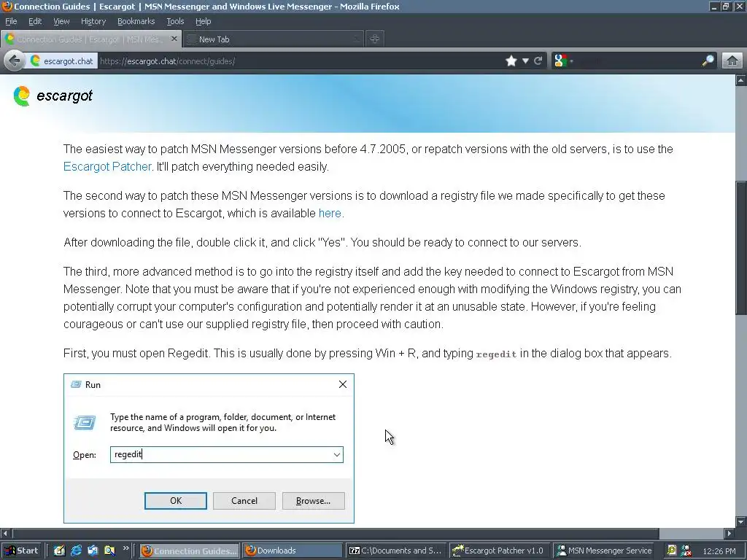The image size is (747, 560).
Task: Expand the quick launch overflow chevron
Action: pyautogui.click(x=125, y=548)
